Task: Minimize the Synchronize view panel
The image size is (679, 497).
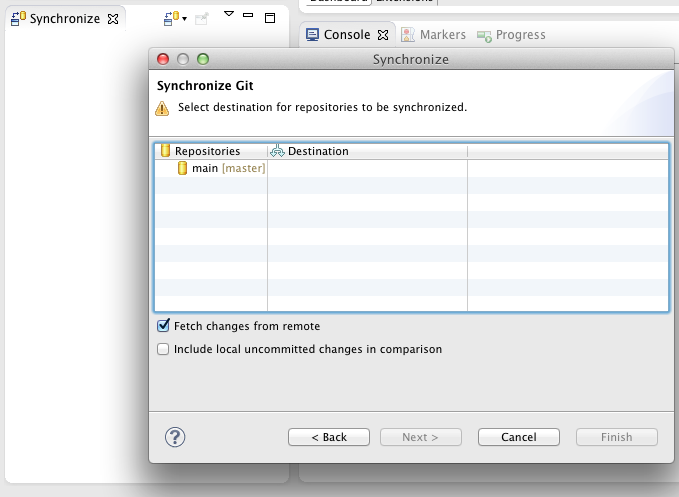Action: [248, 15]
